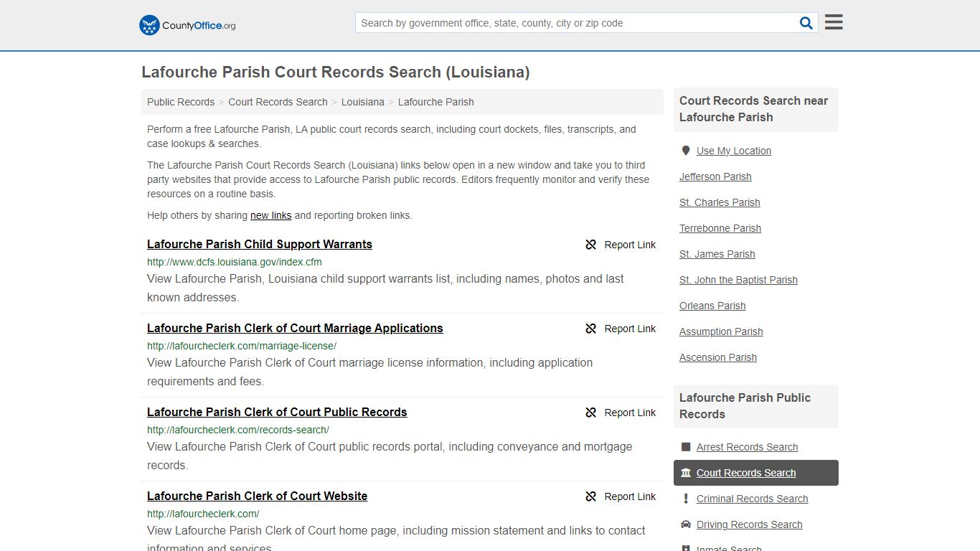Open Clerk of Court Marriage Applications link

pos(295,328)
